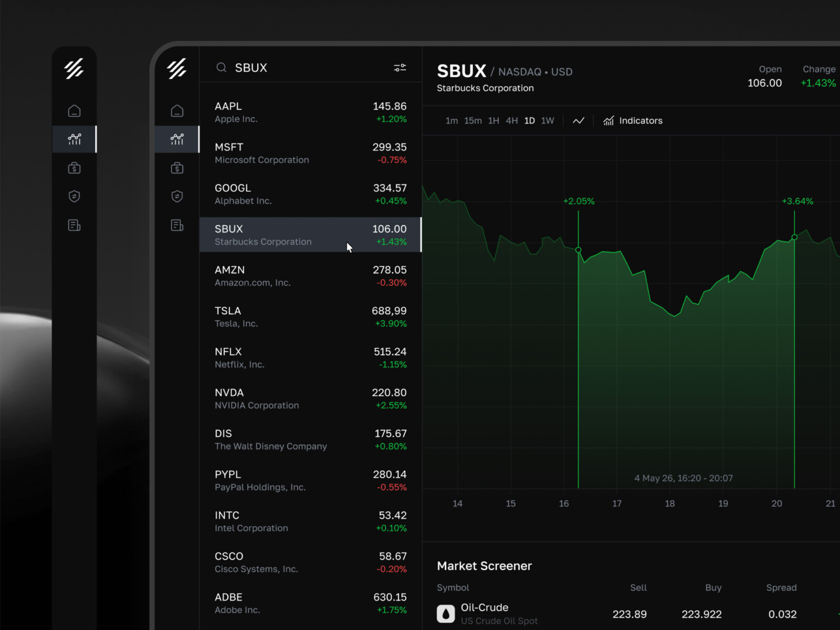Open the Oil-Crude symbol name

coord(485,607)
